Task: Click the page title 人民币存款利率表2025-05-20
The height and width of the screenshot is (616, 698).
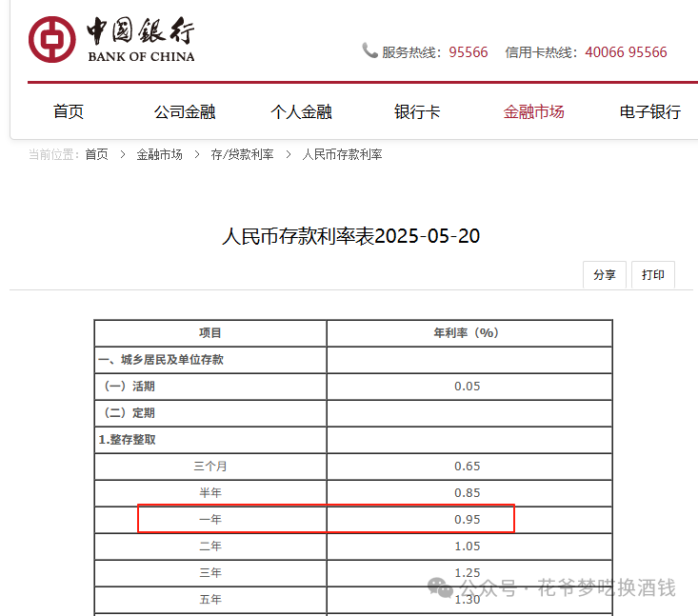Action: click(x=351, y=236)
